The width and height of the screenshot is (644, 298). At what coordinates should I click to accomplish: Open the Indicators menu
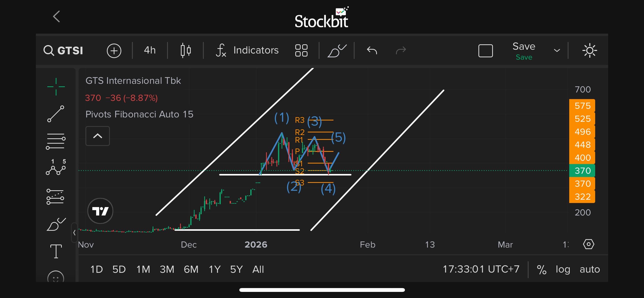pos(247,50)
